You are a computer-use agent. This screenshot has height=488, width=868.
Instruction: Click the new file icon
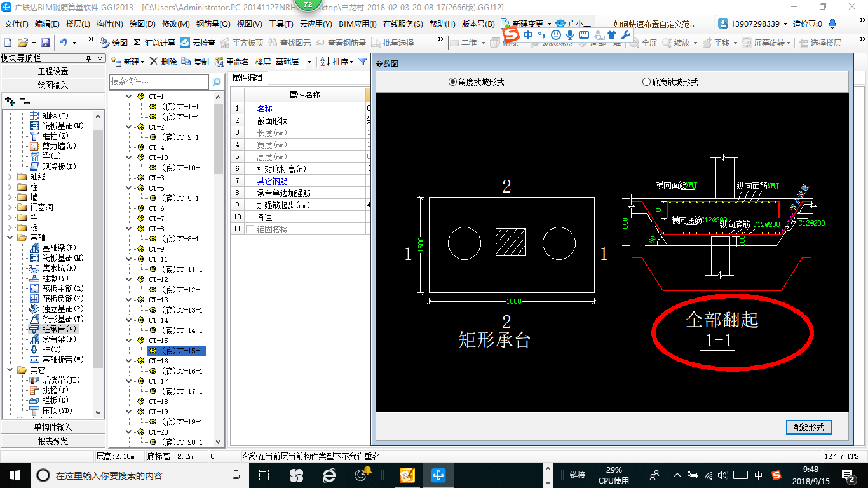point(8,43)
